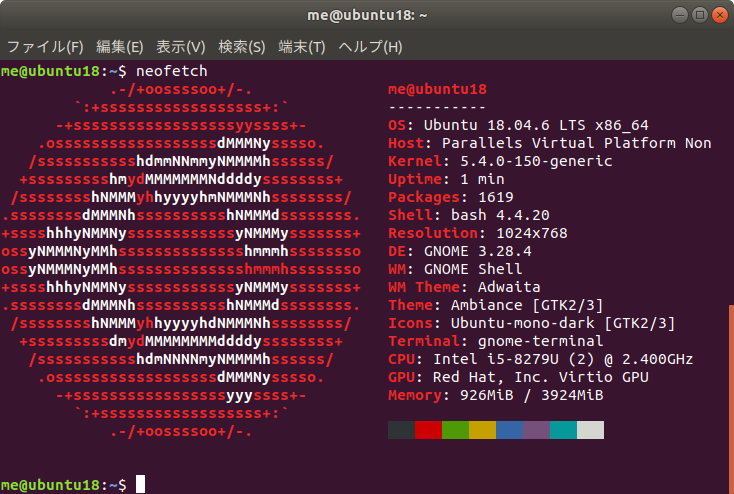Click the Uptime value '1 min'
Viewport: 734px width, 494px height.
482,179
